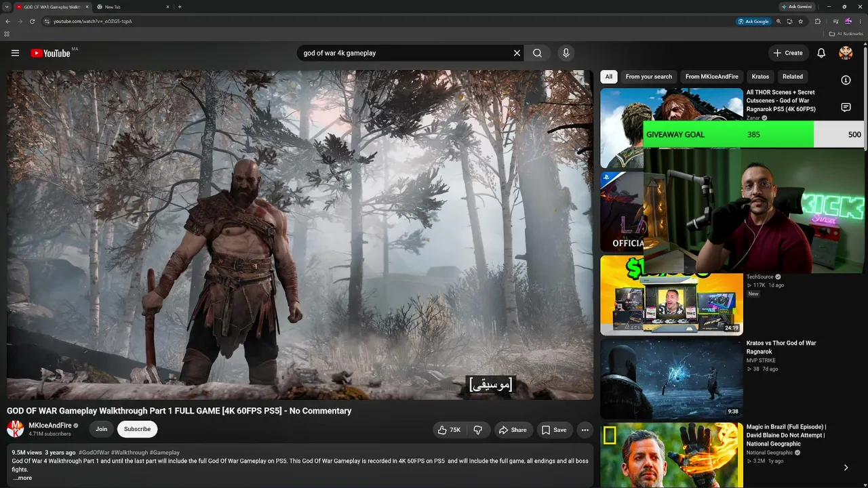Click the install app icon in address bar
The height and width of the screenshot is (488, 868).
[789, 21]
